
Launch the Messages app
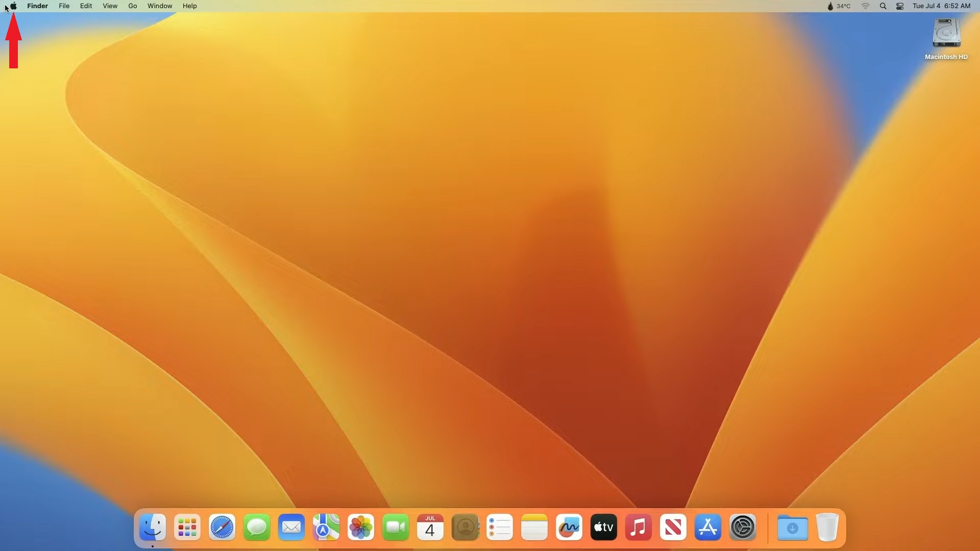256,527
